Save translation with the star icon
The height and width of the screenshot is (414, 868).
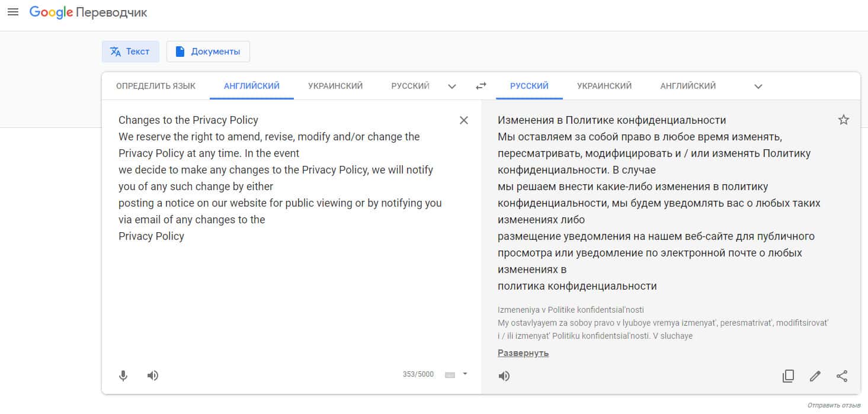[844, 120]
